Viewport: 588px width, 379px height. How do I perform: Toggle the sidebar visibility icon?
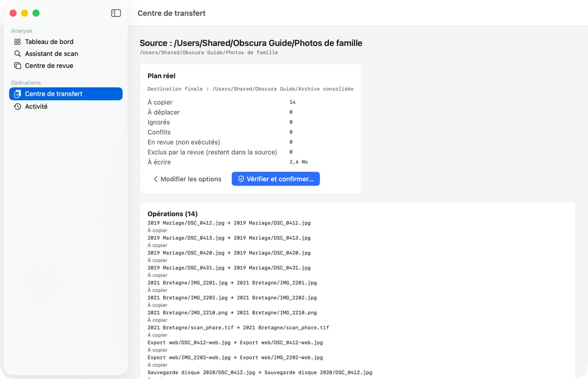click(x=116, y=13)
